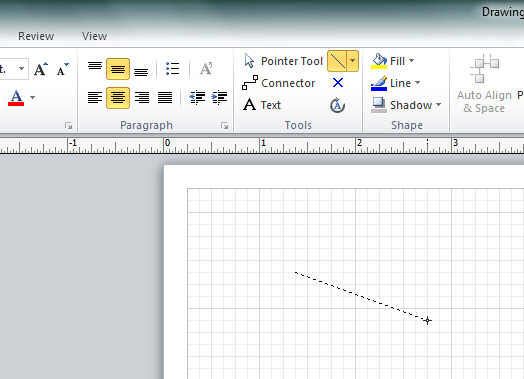This screenshot has height=379, width=524.
Task: Click the blue X connection point tool
Action: [338, 83]
